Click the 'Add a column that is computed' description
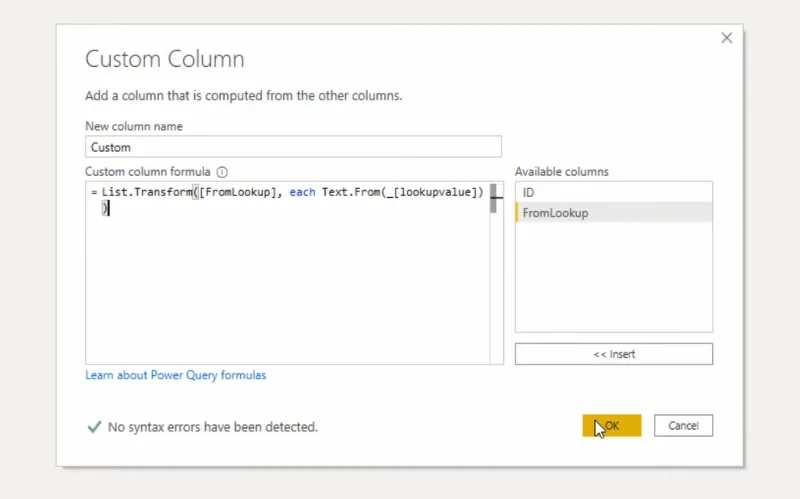This screenshot has width=800, height=499. pyautogui.click(x=243, y=95)
